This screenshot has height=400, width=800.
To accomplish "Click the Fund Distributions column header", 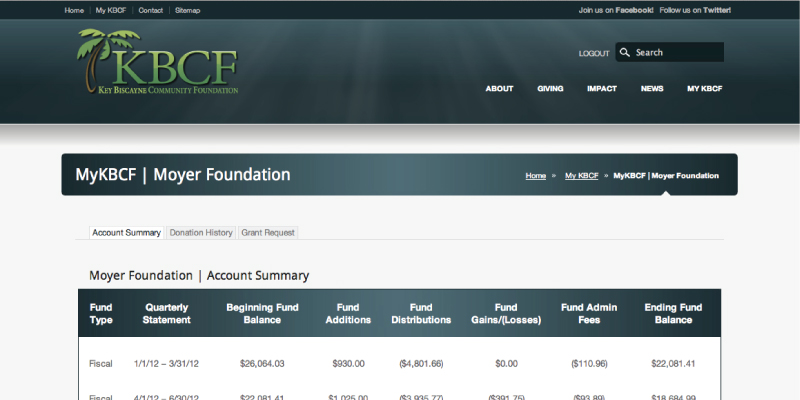I will [x=421, y=314].
